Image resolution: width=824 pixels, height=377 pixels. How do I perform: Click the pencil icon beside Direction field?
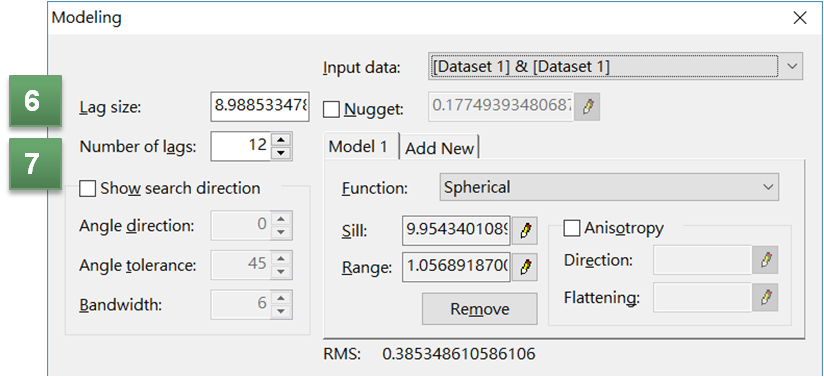click(765, 260)
